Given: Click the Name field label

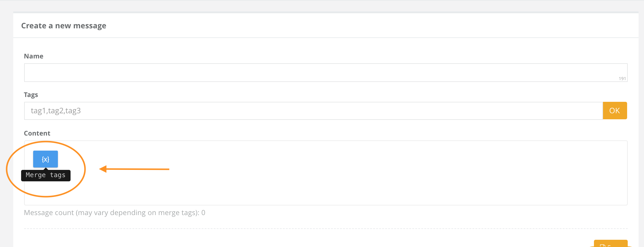Looking at the screenshot, I should click(x=34, y=56).
